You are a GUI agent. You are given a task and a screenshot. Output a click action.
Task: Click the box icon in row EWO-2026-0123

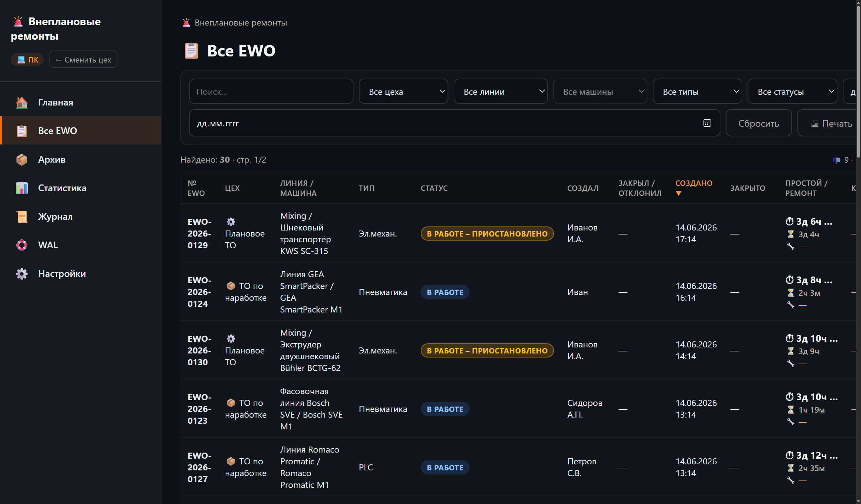coord(231,403)
